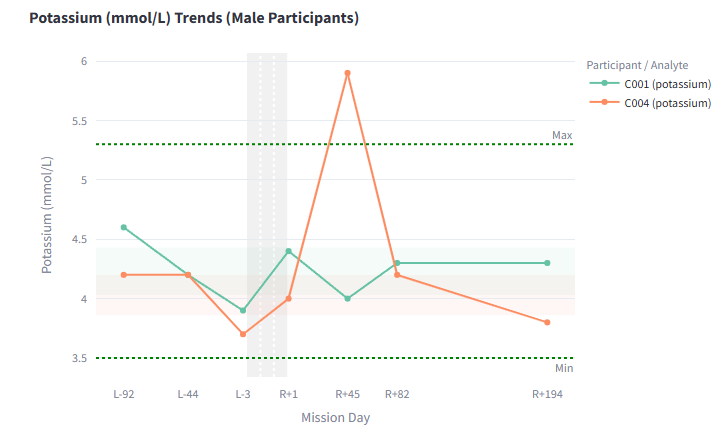Click the C004 data point at R+194
The image size is (727, 436).
click(547, 322)
